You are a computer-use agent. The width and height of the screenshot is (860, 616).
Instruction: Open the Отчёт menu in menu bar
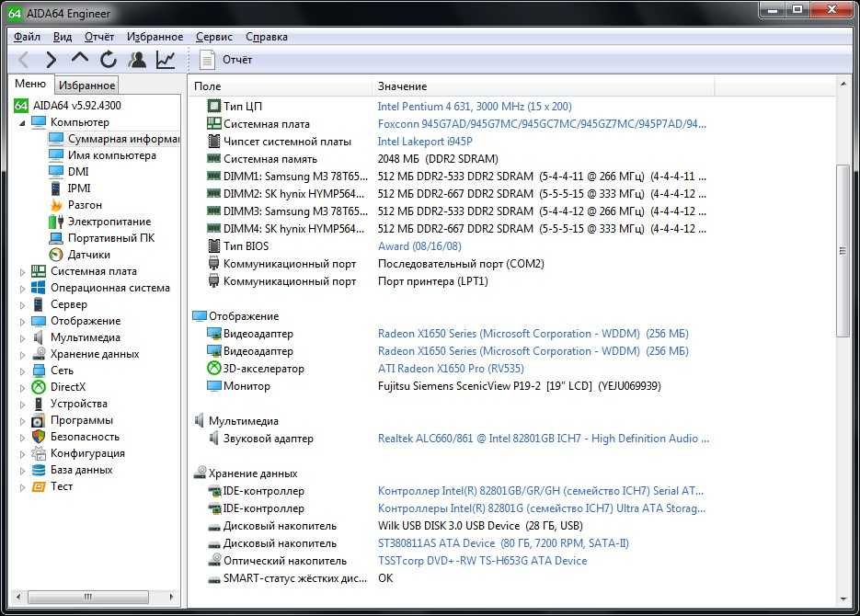pyautogui.click(x=99, y=37)
